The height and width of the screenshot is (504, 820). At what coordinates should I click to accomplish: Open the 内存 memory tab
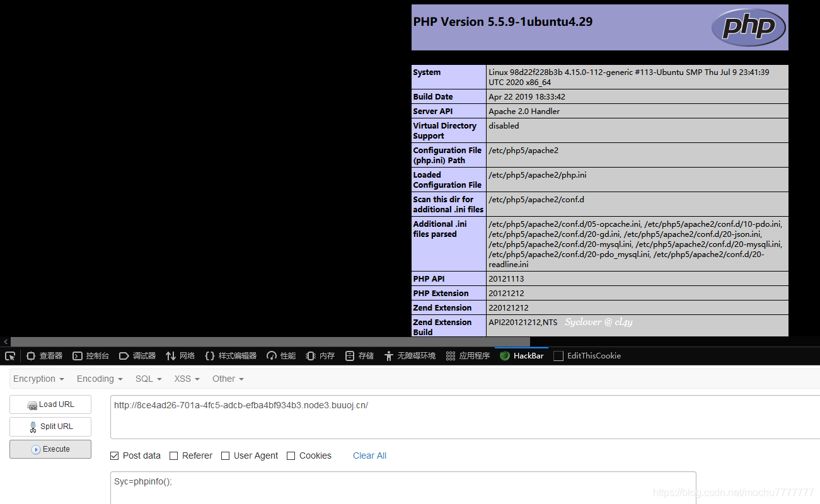tap(320, 356)
